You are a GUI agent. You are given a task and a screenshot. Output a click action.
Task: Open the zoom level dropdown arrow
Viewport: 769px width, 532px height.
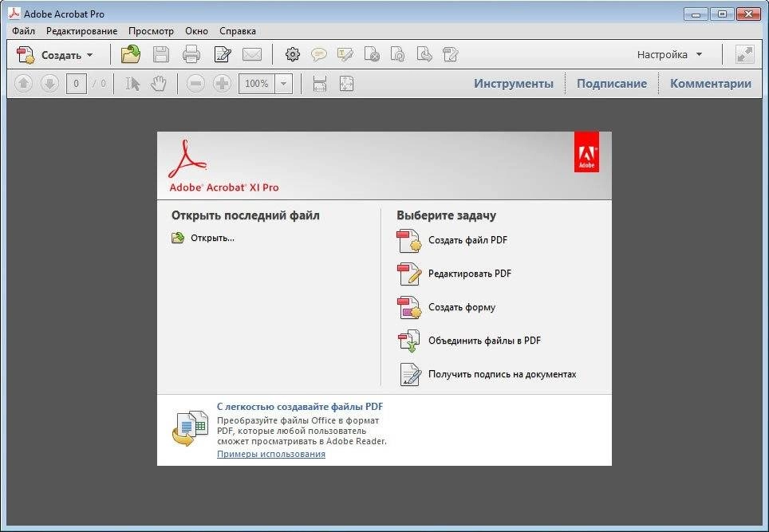(283, 84)
